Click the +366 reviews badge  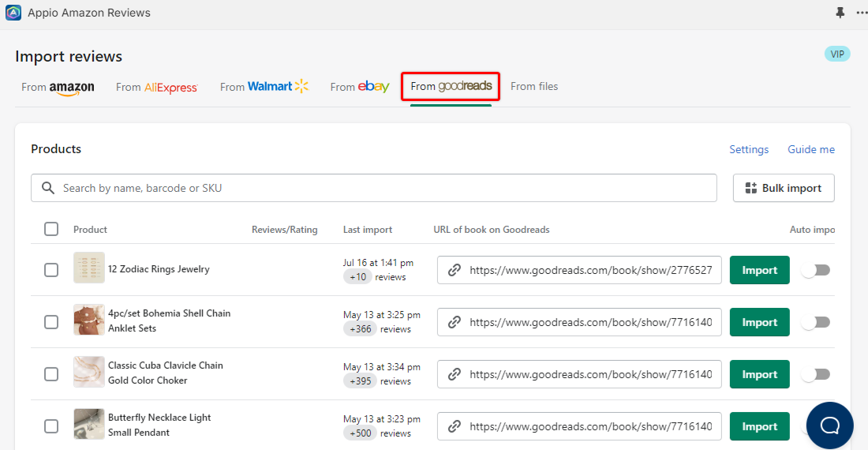click(x=360, y=328)
